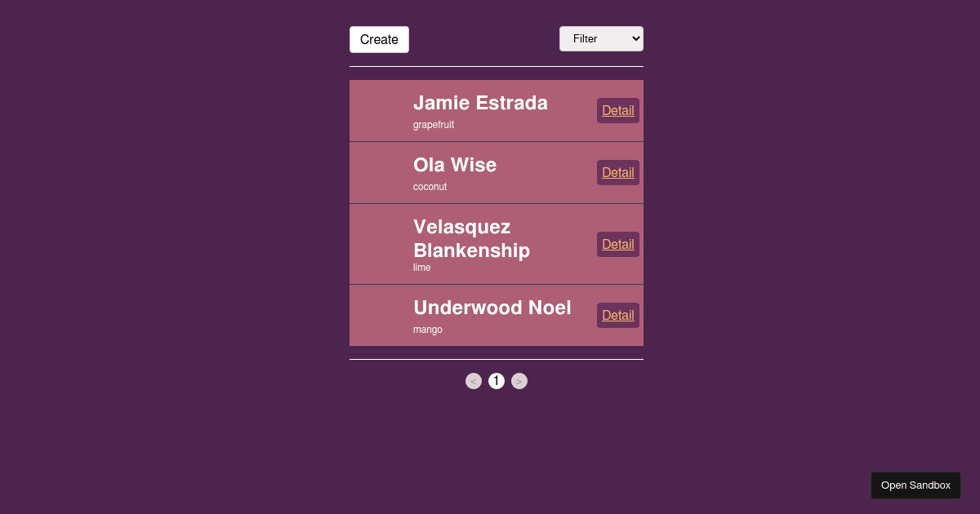Click the Underwood Noel name heading
The height and width of the screenshot is (514, 980).
tap(492, 308)
